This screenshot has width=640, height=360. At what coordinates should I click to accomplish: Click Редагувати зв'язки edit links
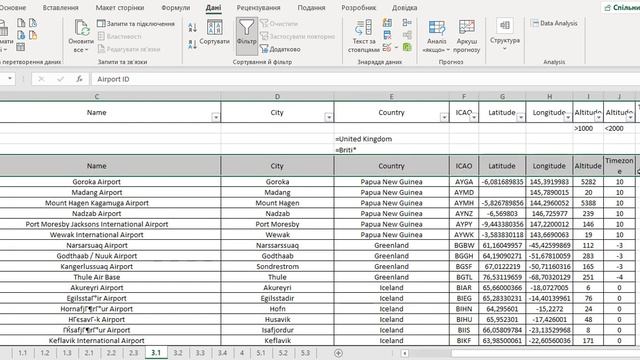coord(129,49)
